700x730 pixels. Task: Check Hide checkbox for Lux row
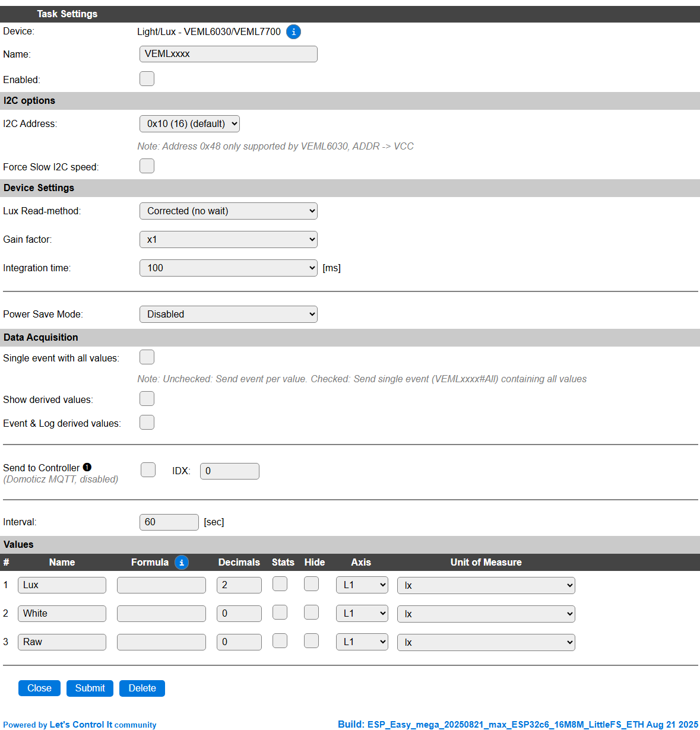312,584
